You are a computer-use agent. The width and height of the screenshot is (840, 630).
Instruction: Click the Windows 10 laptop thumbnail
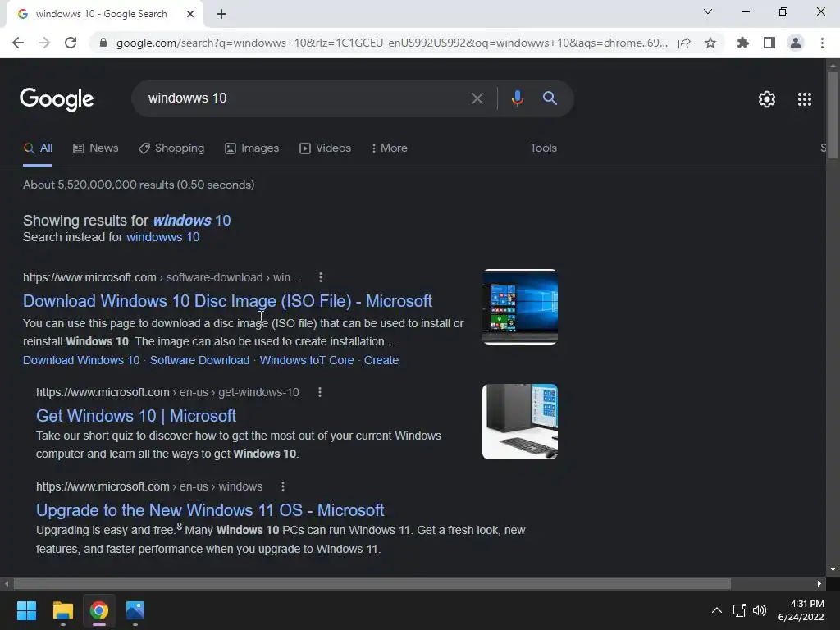tap(519, 307)
